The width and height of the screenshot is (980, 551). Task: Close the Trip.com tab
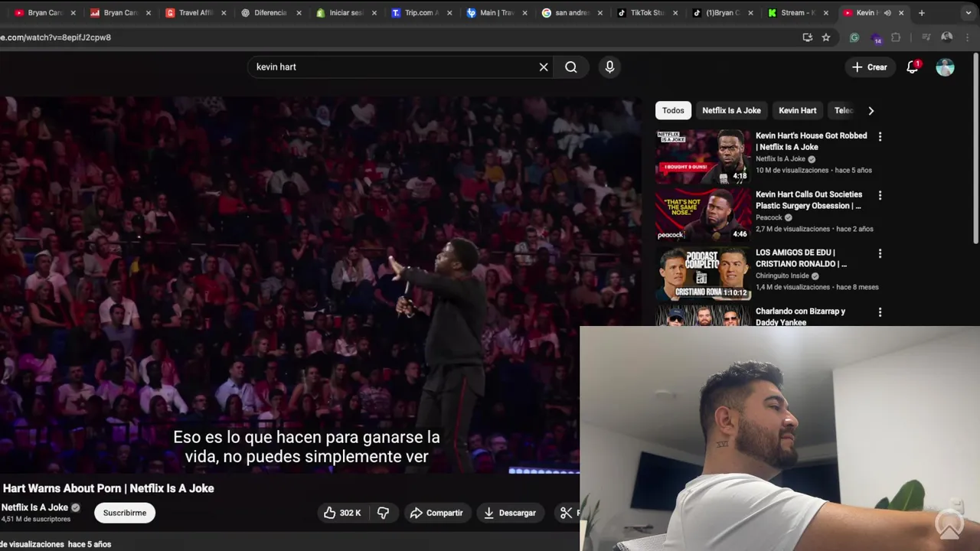449,13
